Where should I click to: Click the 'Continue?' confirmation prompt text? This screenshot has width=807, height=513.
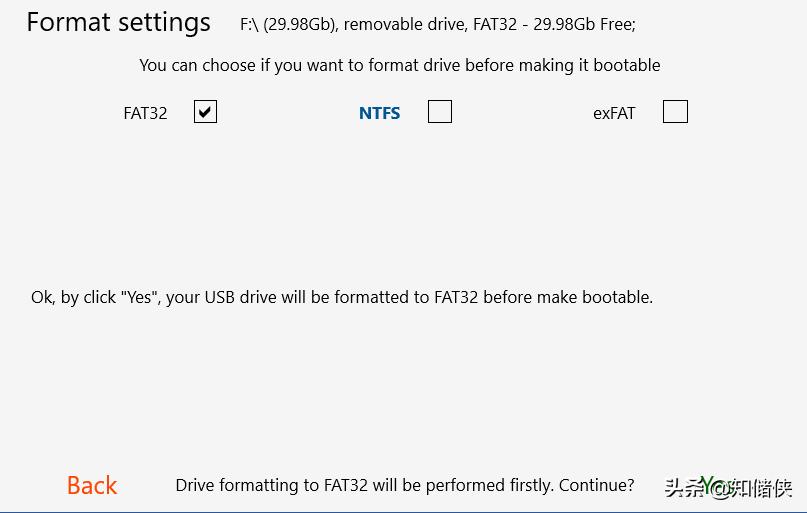click(404, 486)
